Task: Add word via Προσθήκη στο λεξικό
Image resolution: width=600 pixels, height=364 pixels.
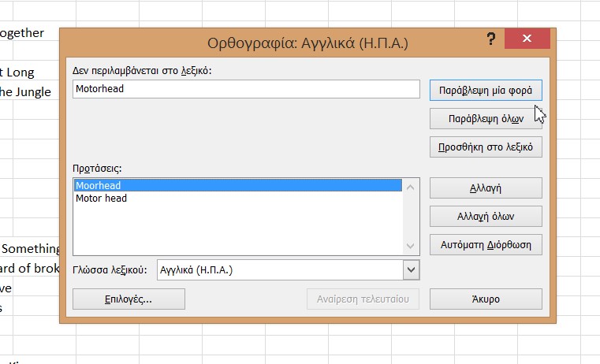Action: [486, 147]
